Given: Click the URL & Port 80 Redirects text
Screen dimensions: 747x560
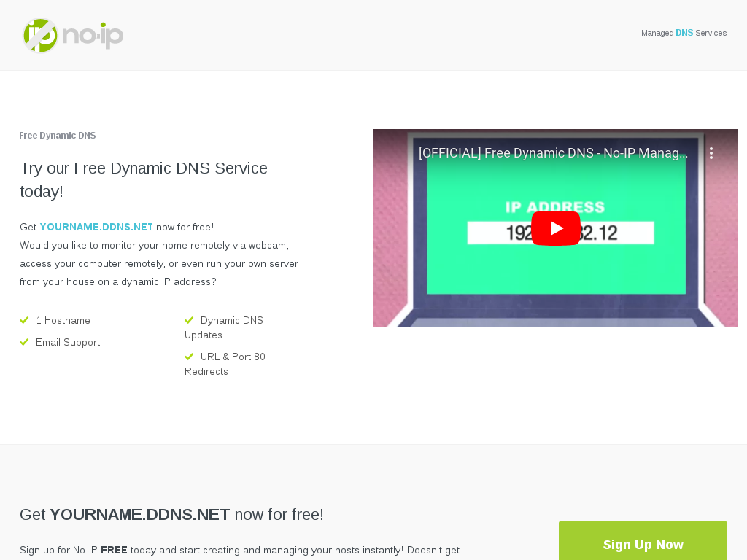Looking at the screenshot, I should (225, 364).
